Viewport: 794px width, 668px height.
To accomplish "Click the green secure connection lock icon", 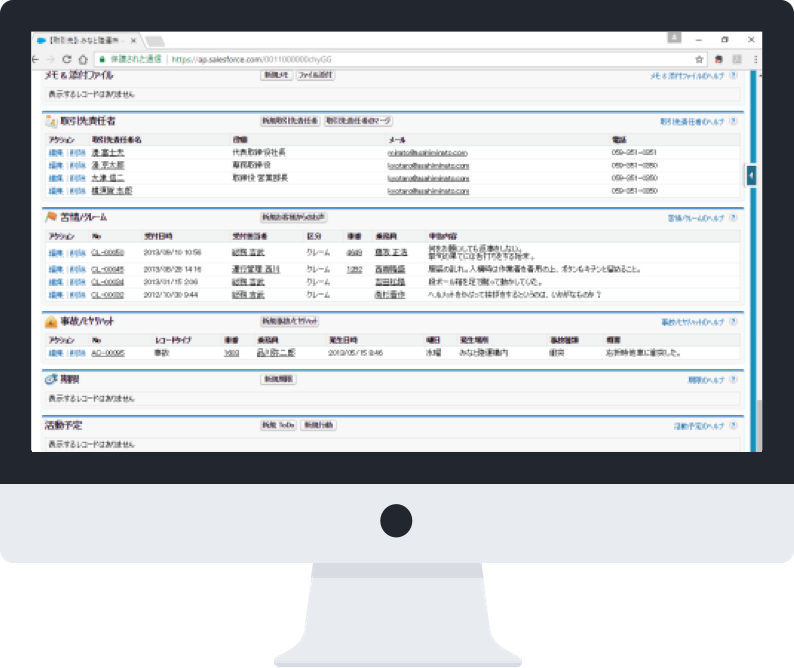I will pyautogui.click(x=102, y=59).
